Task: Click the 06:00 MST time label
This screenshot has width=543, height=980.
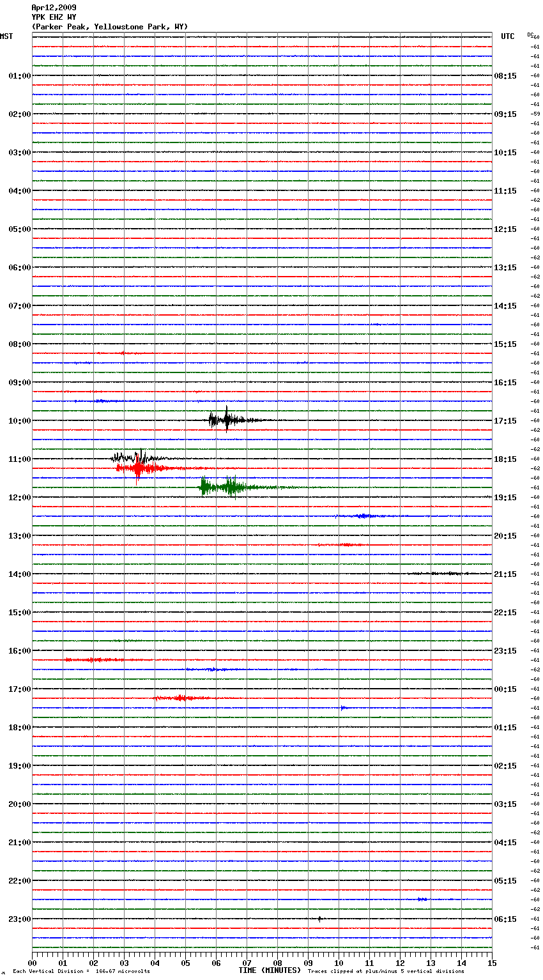Action: click(x=19, y=268)
